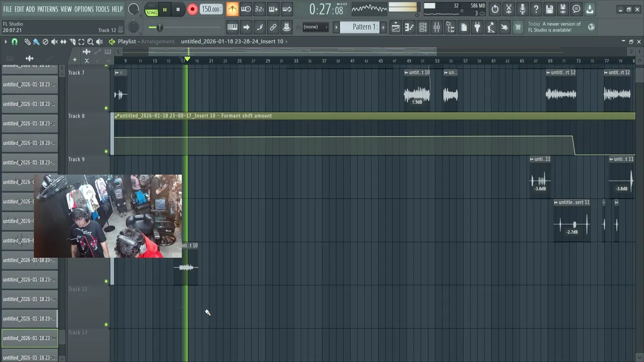Viewport: 644px width, 362px height.
Task: Toggle the Playlist snap magnet
Action: pos(15,42)
